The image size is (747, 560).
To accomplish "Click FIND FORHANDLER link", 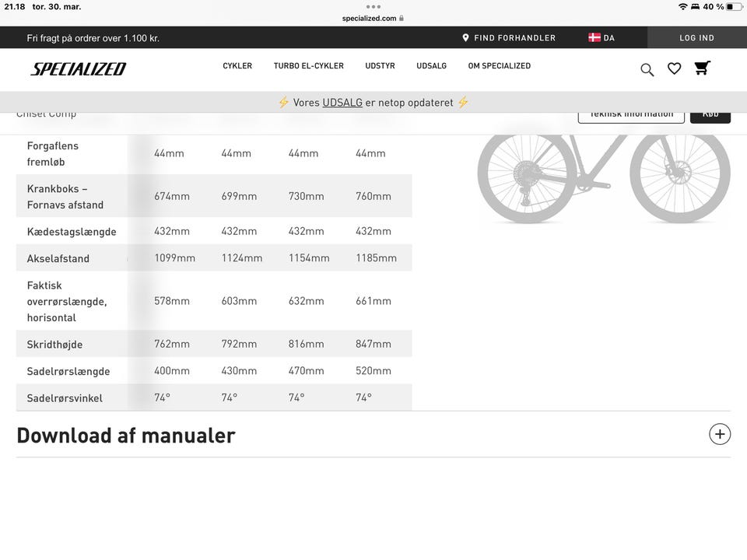I will pyautogui.click(x=514, y=37).
